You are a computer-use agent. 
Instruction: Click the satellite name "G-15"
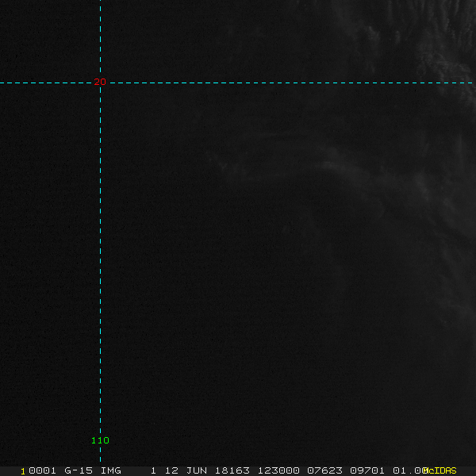point(79,470)
